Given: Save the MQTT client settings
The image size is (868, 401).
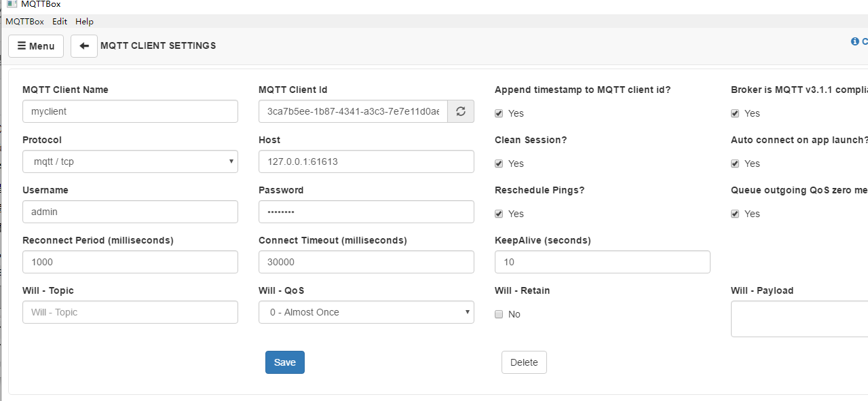Looking at the screenshot, I should click(x=284, y=362).
